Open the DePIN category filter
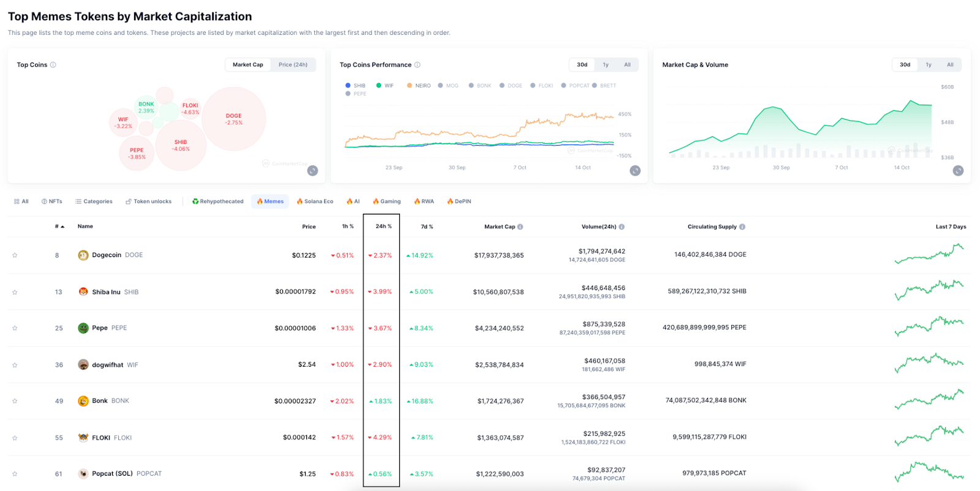The image size is (980, 491). 459,201
